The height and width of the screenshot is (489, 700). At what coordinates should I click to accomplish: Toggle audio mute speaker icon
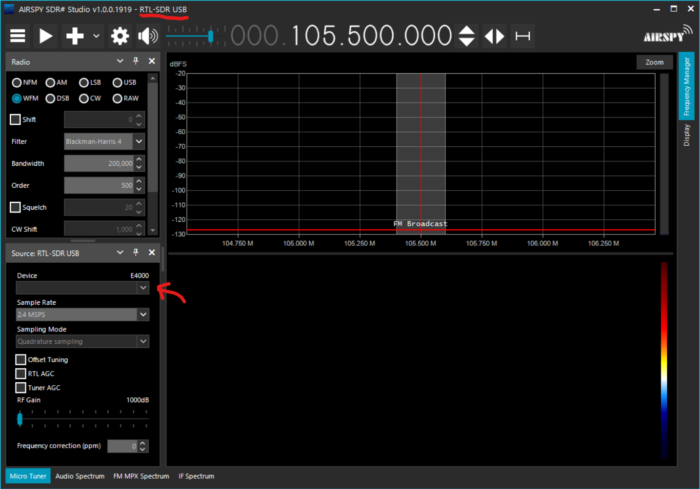[x=148, y=36]
